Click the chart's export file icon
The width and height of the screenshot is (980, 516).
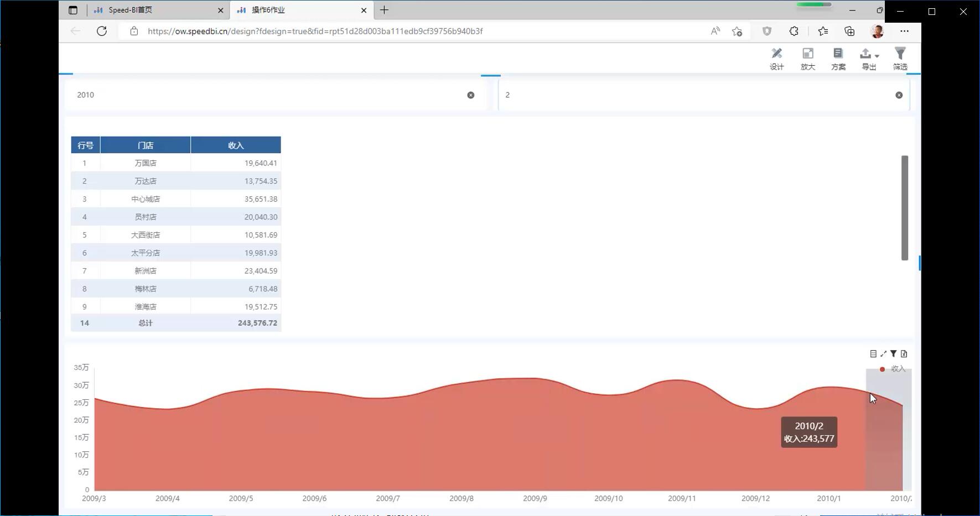904,354
